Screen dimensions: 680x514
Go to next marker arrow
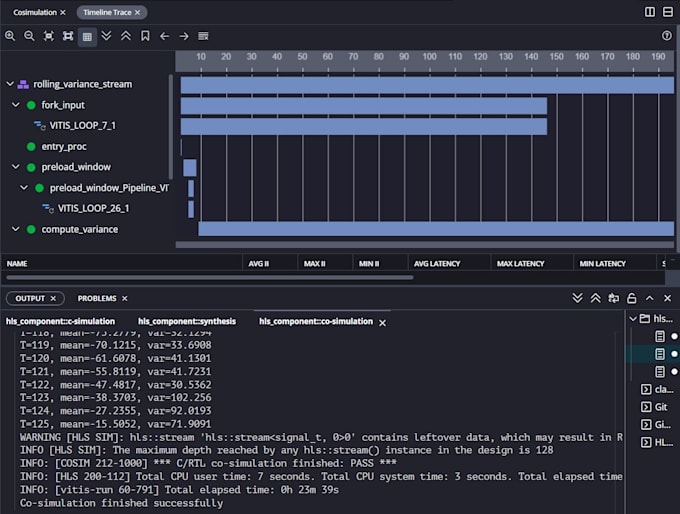(184, 36)
